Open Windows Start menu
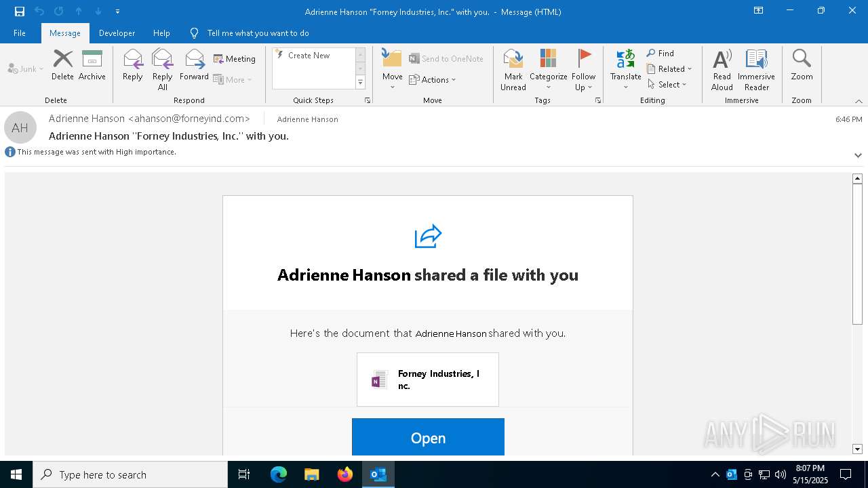 point(16,474)
